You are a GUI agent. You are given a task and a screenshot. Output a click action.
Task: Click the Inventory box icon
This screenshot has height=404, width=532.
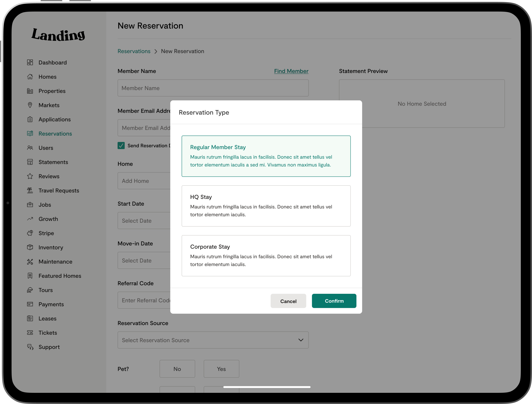pyautogui.click(x=30, y=247)
